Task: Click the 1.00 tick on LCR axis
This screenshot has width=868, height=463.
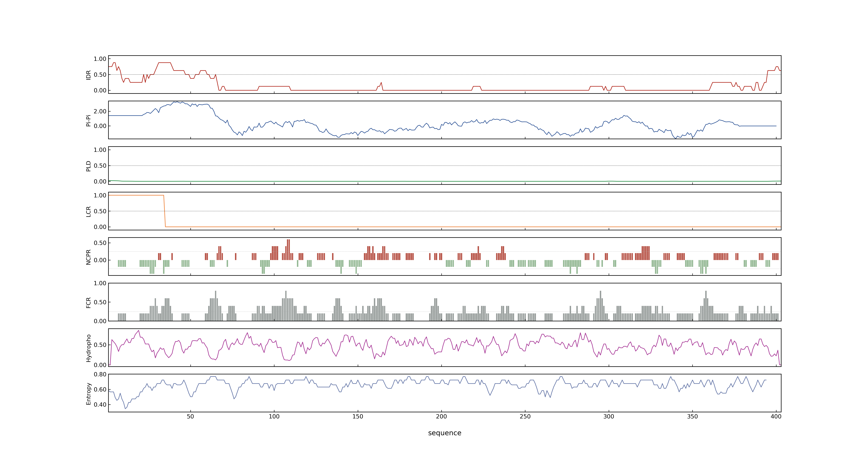Action: (x=100, y=195)
